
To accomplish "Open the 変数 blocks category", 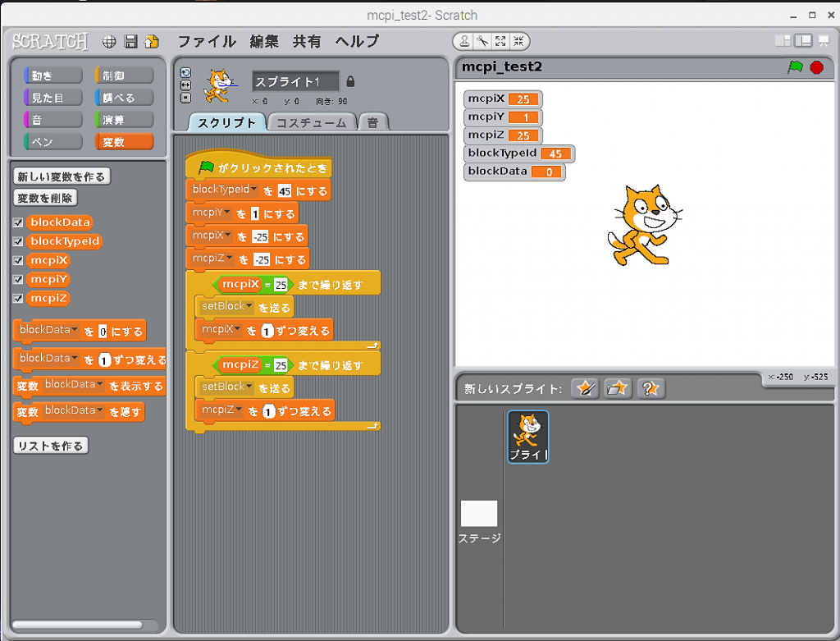I will (125, 141).
